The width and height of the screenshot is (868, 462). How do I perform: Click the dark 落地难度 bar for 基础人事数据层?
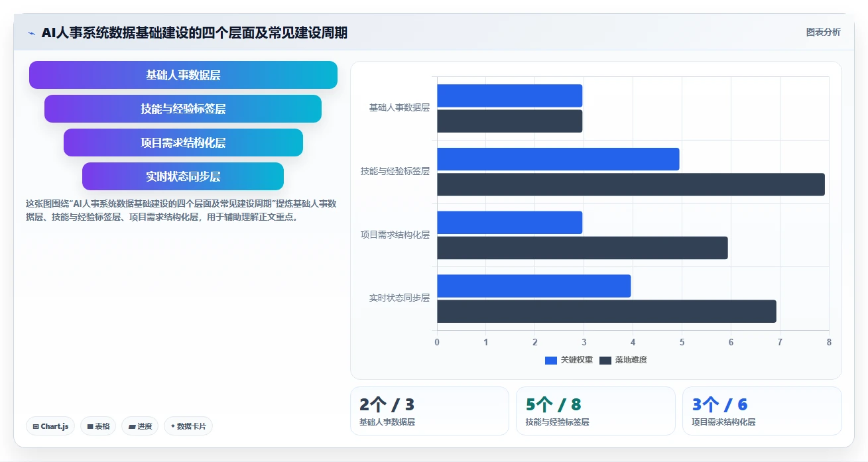509,121
